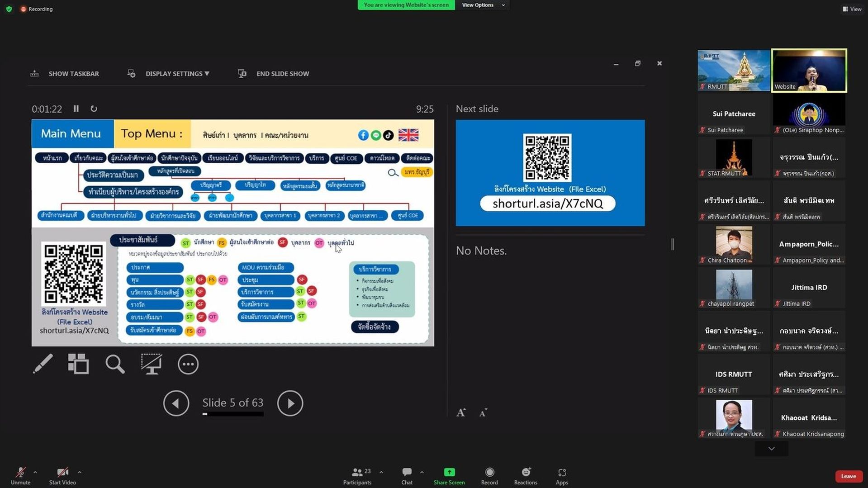Click UK flag language icon on slide
This screenshot has width=868, height=488.
[x=408, y=135]
